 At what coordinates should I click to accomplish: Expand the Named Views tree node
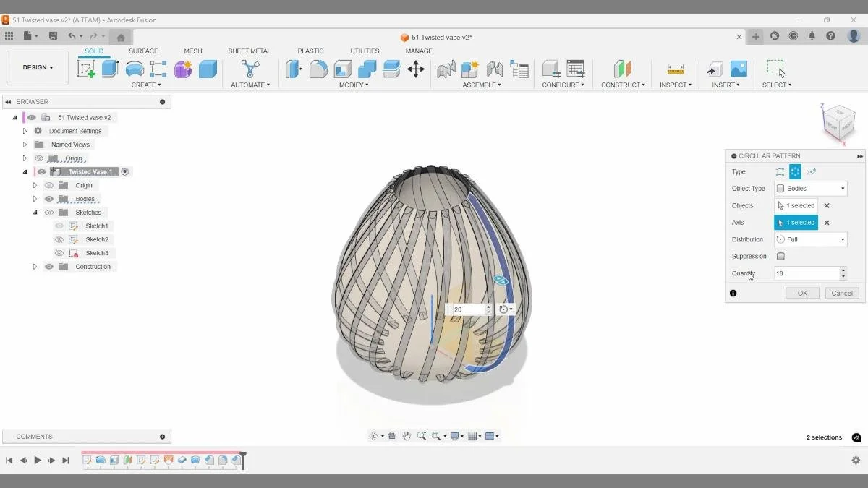tap(25, 145)
